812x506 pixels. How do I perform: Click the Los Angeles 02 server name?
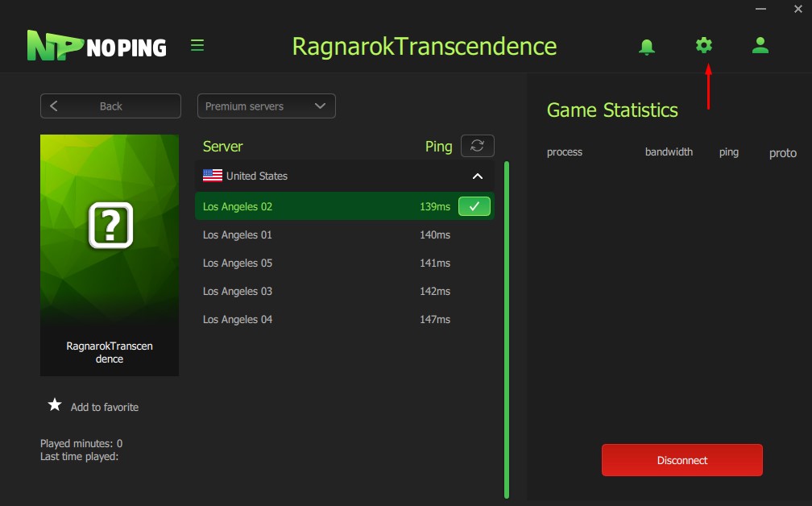coord(237,206)
